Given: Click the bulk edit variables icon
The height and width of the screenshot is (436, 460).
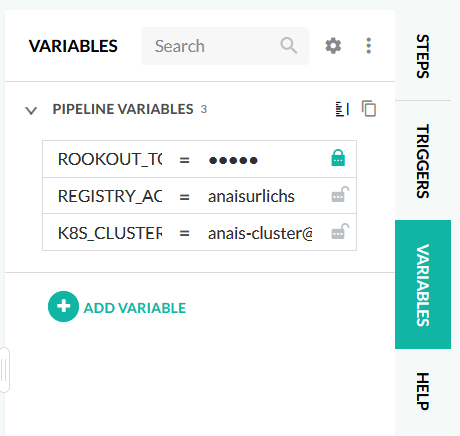Looking at the screenshot, I should click(342, 109).
